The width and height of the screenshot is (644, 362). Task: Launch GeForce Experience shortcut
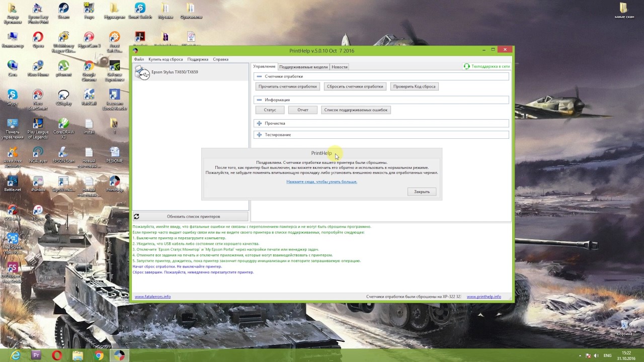tap(115, 71)
